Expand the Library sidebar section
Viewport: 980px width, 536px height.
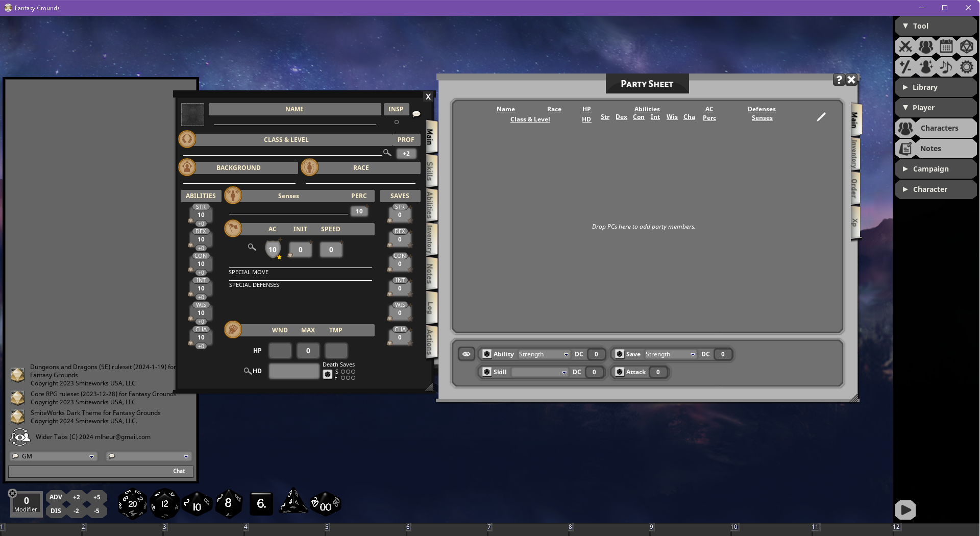pyautogui.click(x=936, y=87)
